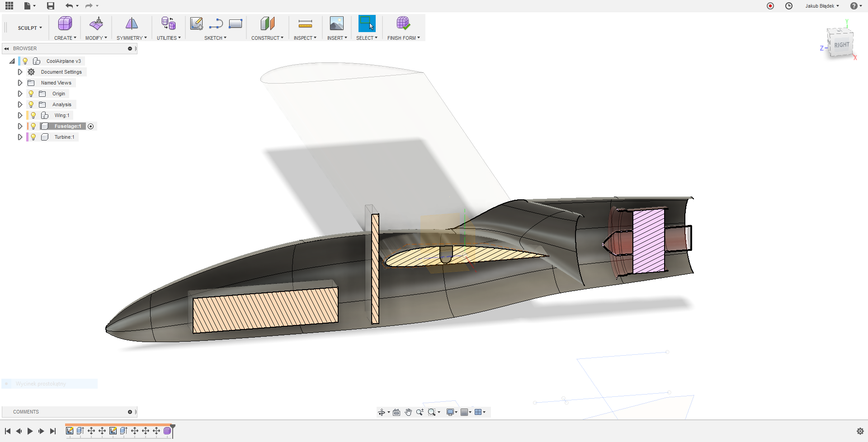Click the Insert image icon
Screen dimensions: 868x442
[x=337, y=24]
